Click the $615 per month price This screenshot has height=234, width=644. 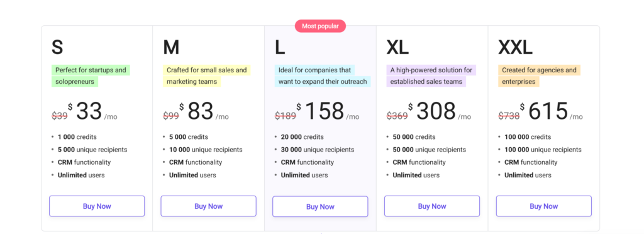coord(551,111)
